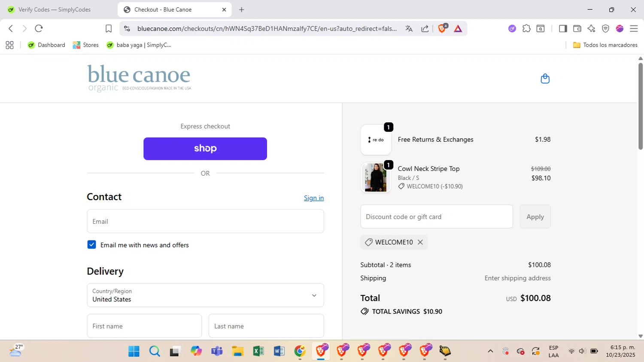Open Word from the taskbar
Viewport: 644px width, 362px height.
(279, 351)
